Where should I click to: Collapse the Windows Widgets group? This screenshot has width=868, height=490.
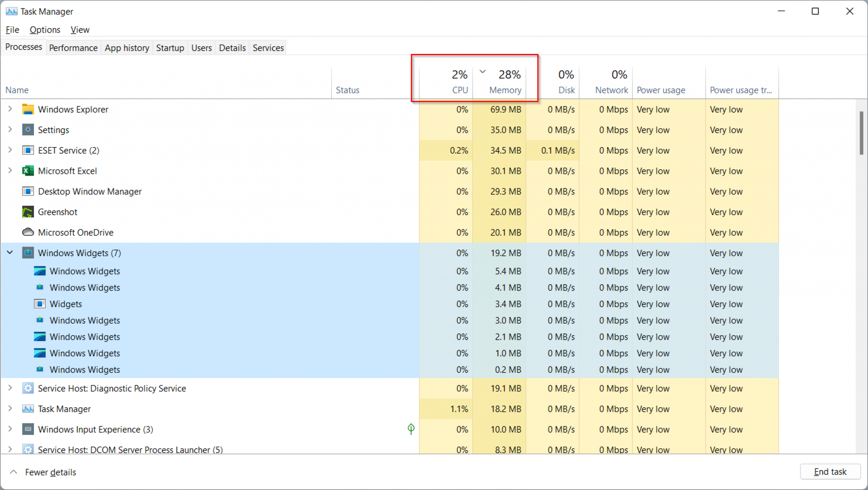[x=9, y=252]
